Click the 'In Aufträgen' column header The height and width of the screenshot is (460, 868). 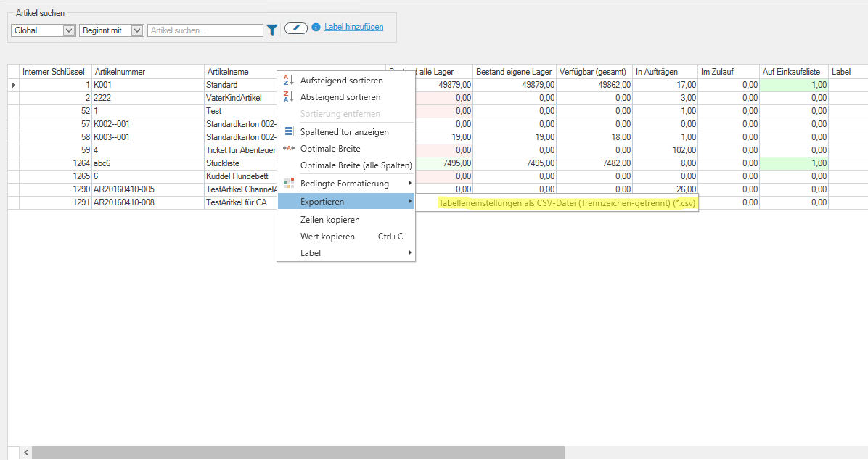coord(665,71)
